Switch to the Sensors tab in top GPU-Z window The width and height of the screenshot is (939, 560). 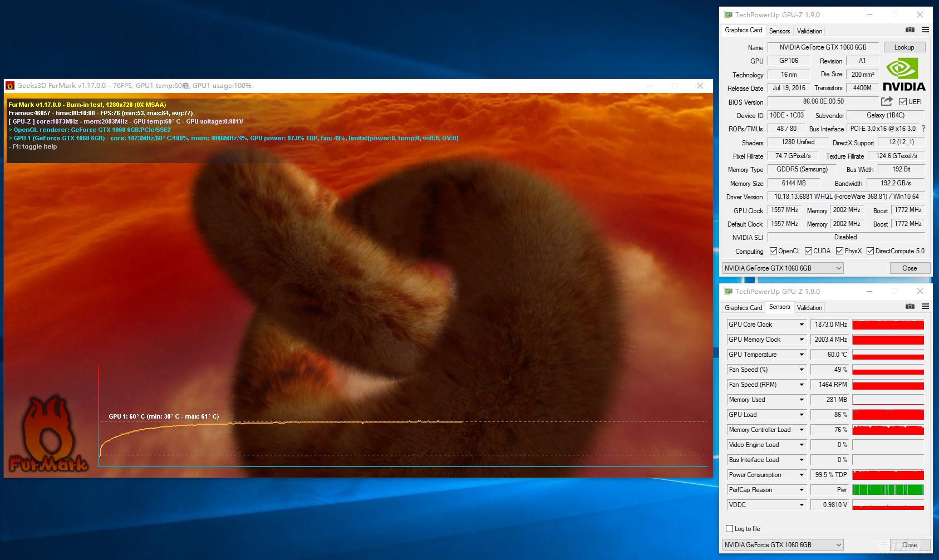click(779, 31)
